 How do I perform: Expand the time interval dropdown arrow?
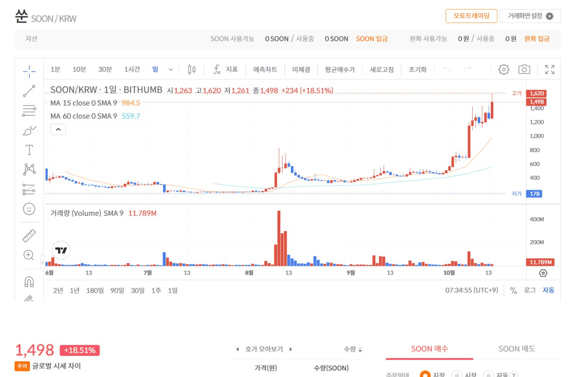171,69
